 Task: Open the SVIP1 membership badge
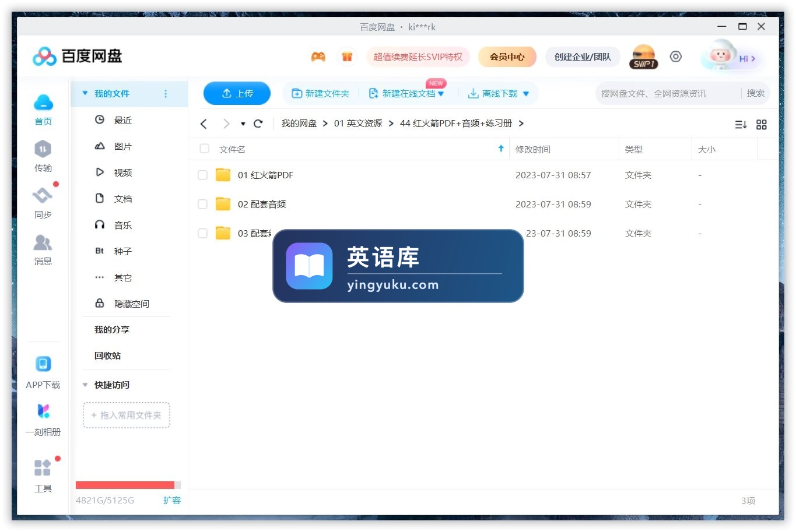(x=644, y=57)
